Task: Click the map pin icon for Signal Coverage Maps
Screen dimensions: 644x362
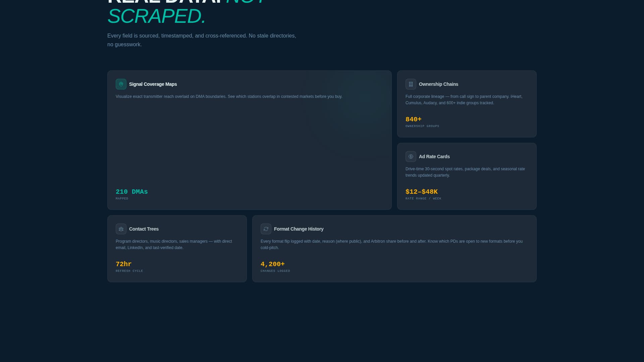Action: click(121, 84)
